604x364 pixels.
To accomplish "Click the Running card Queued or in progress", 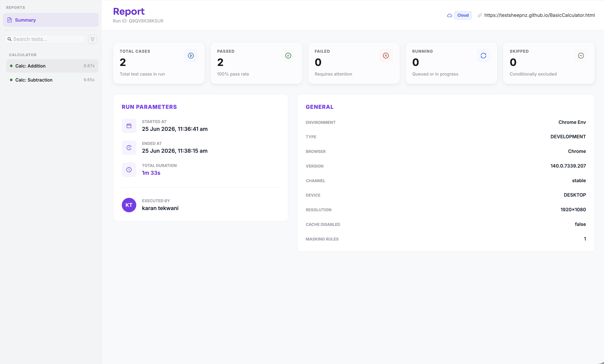I will (x=451, y=63).
